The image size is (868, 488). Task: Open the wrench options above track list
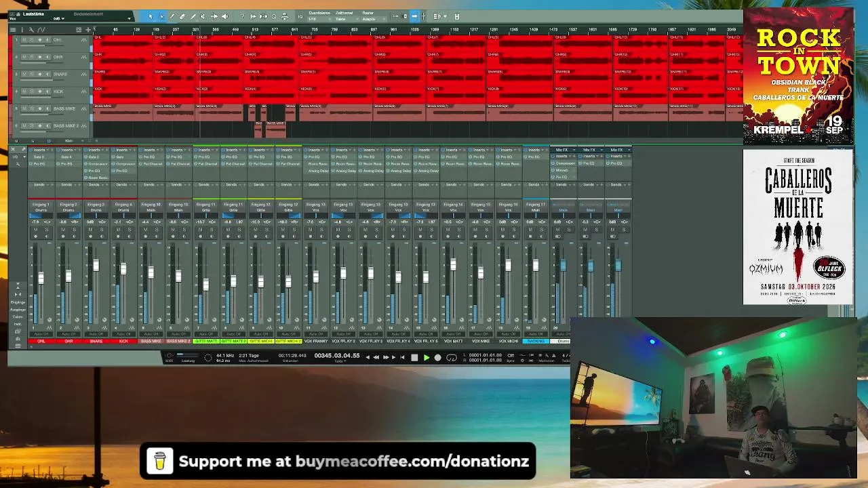point(31,30)
